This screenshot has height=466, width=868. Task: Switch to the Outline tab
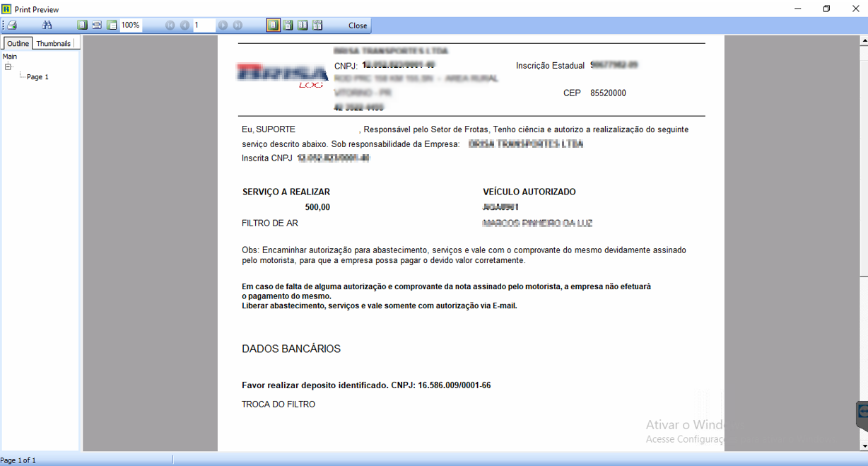tap(18, 43)
